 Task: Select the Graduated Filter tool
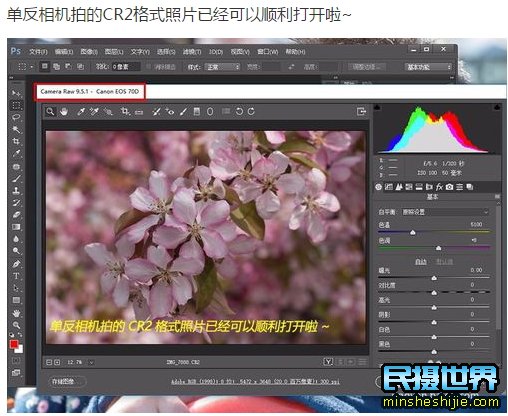pyautogui.click(x=197, y=111)
